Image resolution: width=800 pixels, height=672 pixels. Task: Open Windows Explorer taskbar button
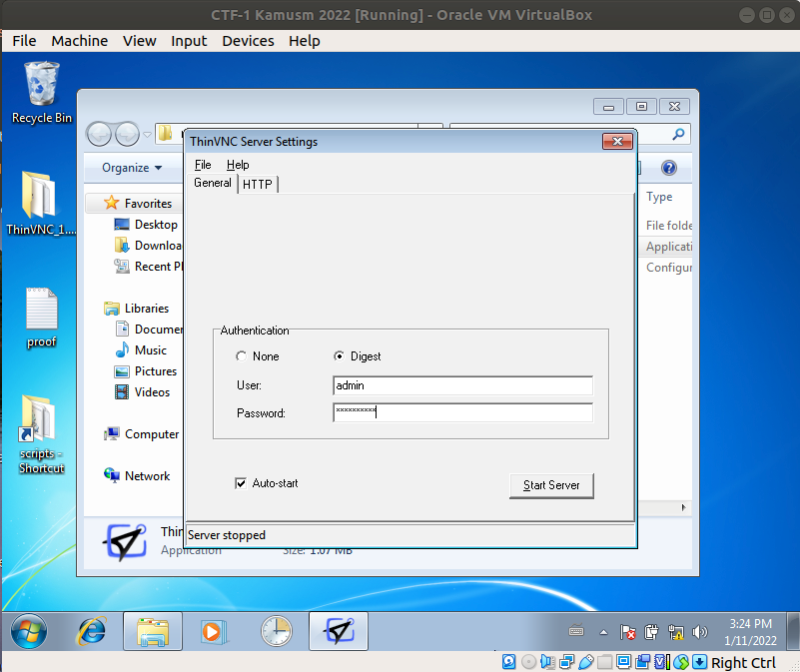tap(153, 632)
